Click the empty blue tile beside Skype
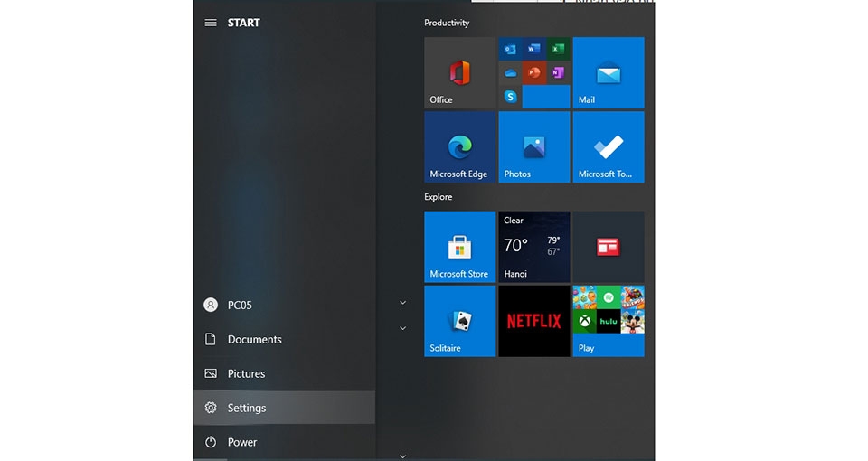This screenshot has height=461, width=868. 546,97
